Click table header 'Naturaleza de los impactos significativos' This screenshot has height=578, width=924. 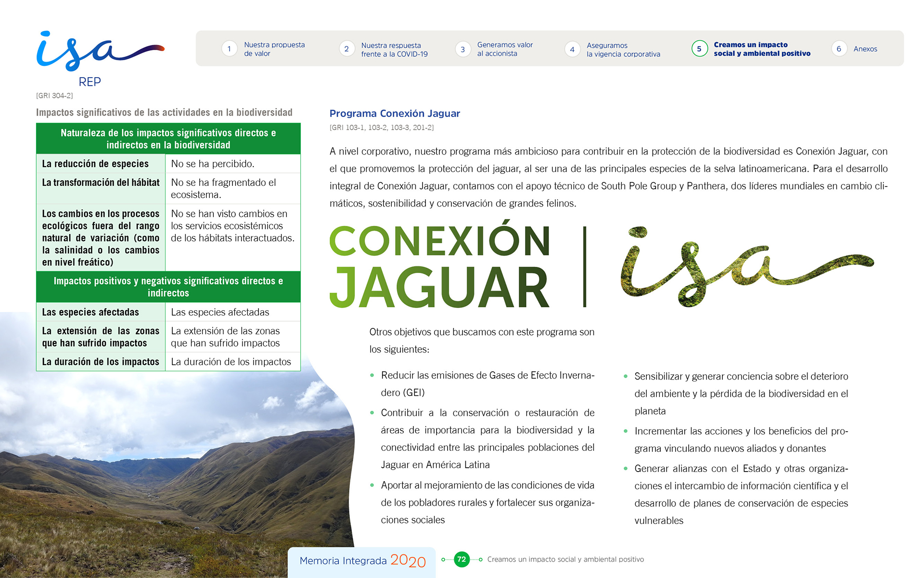point(168,139)
